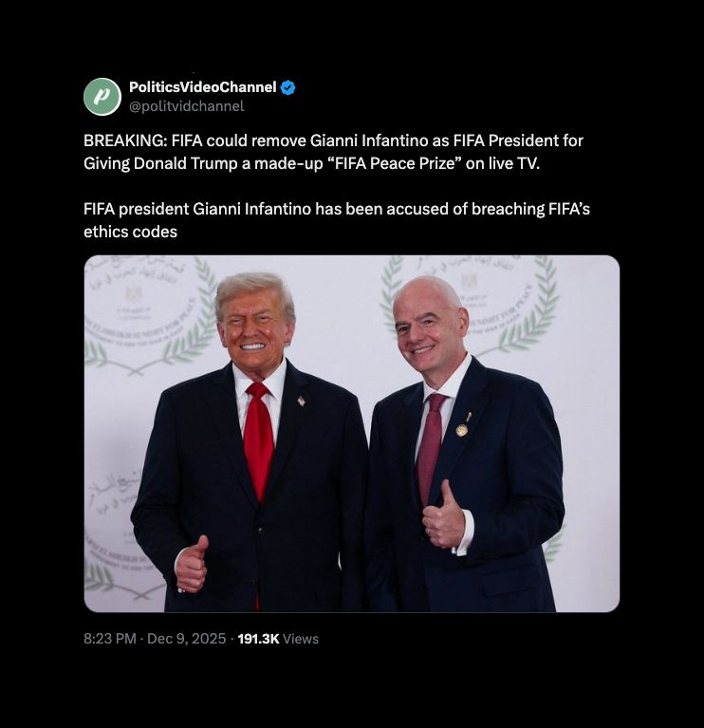
Task: Click the second paragraph about ethics codes
Action: 337,220
